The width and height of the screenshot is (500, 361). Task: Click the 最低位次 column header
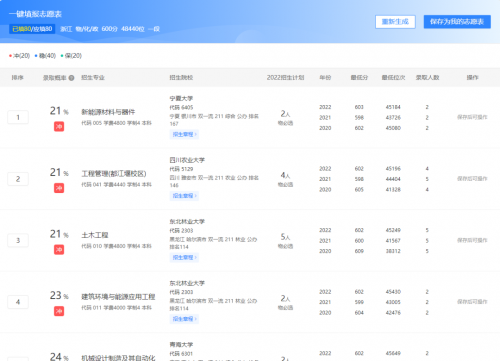393,78
